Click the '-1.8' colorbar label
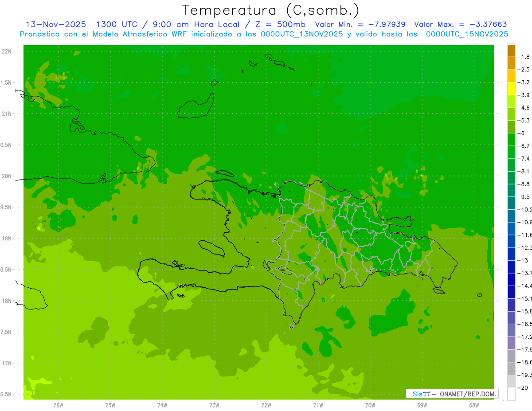The width and height of the screenshot is (532, 411). (523, 57)
